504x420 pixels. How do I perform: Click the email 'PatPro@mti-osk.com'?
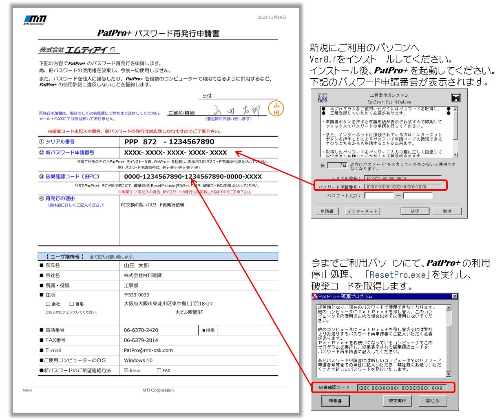(x=148, y=350)
